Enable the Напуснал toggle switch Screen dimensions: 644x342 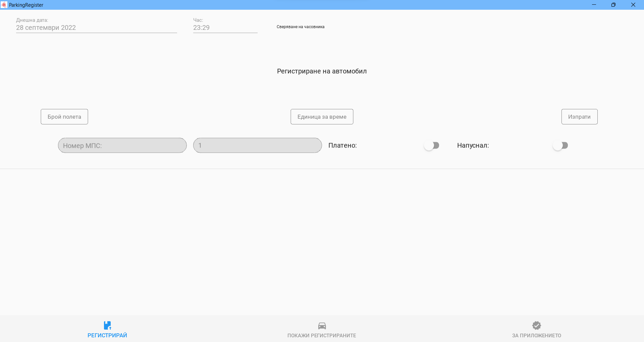click(x=561, y=145)
